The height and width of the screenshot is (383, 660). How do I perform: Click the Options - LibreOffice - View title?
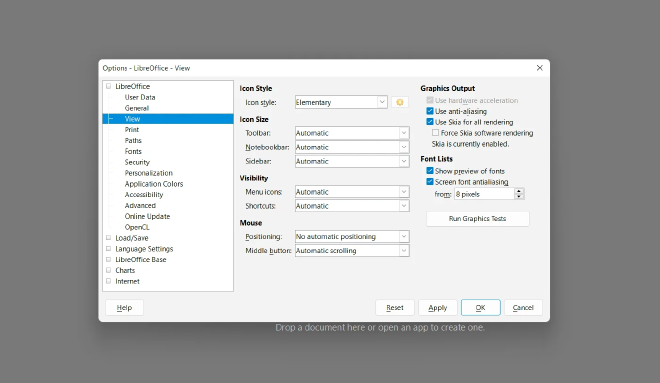[146, 68]
